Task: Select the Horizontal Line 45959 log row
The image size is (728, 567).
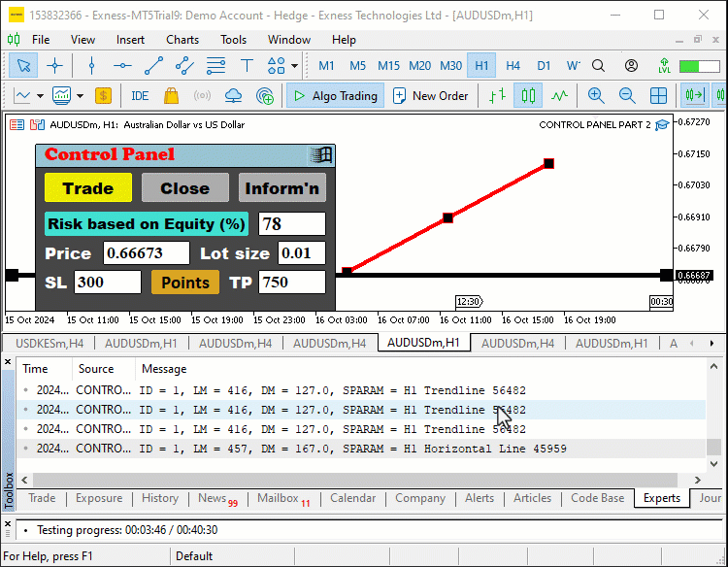Action: pyautogui.click(x=361, y=449)
